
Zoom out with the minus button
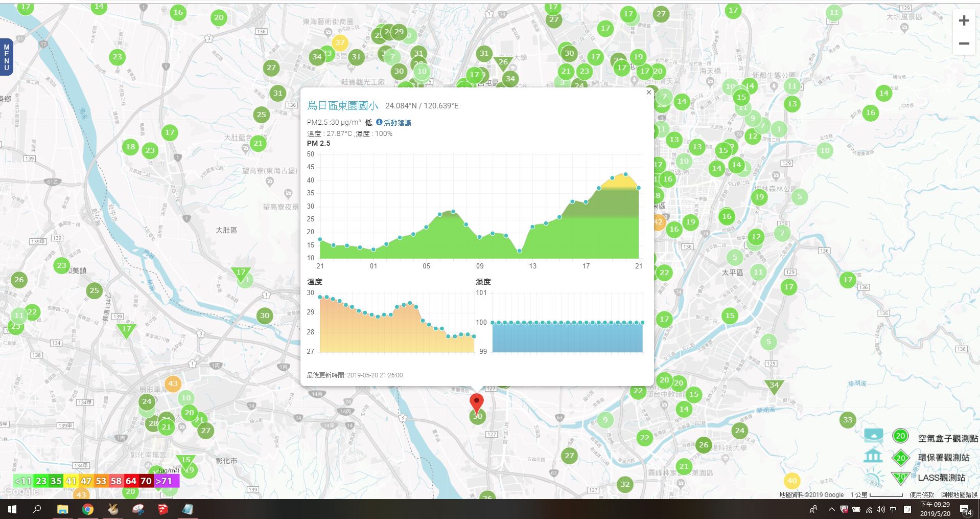[x=964, y=43]
